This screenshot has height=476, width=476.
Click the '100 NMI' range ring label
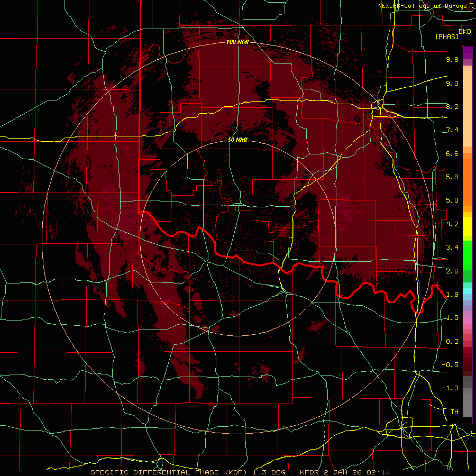coord(237,42)
